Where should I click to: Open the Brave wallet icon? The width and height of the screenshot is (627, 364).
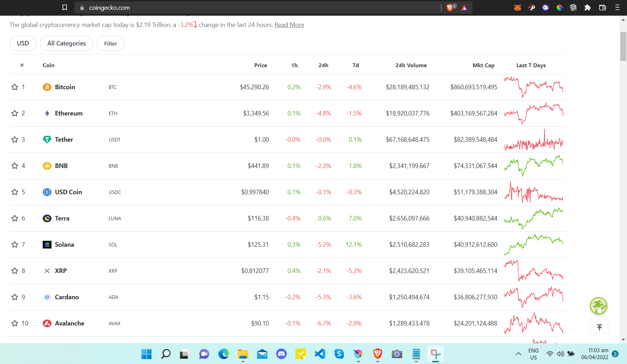pos(602,8)
